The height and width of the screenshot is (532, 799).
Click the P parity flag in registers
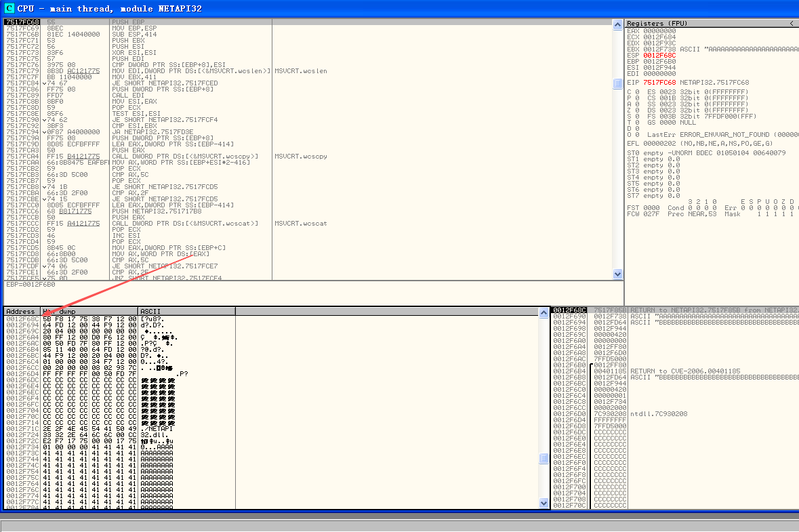click(x=633, y=98)
